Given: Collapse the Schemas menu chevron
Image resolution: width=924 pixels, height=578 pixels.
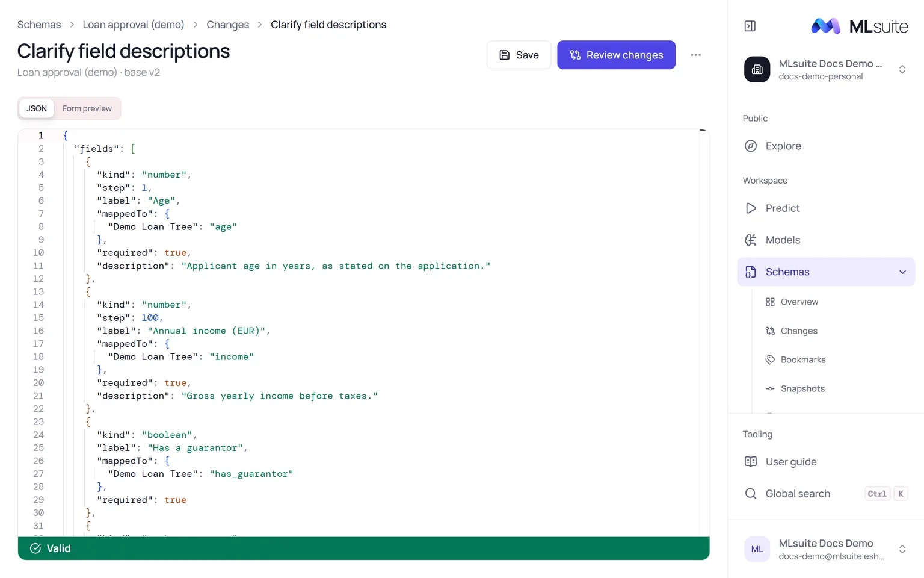Looking at the screenshot, I should [x=902, y=272].
